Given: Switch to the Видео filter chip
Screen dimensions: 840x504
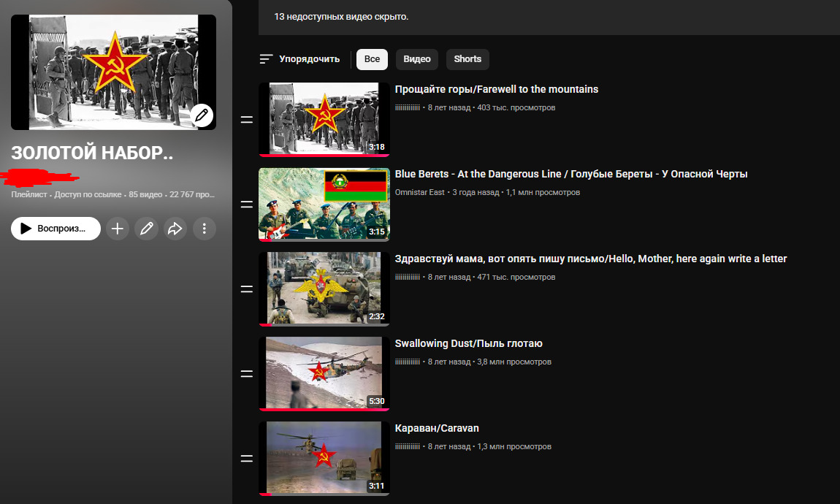Looking at the screenshot, I should tap(417, 59).
